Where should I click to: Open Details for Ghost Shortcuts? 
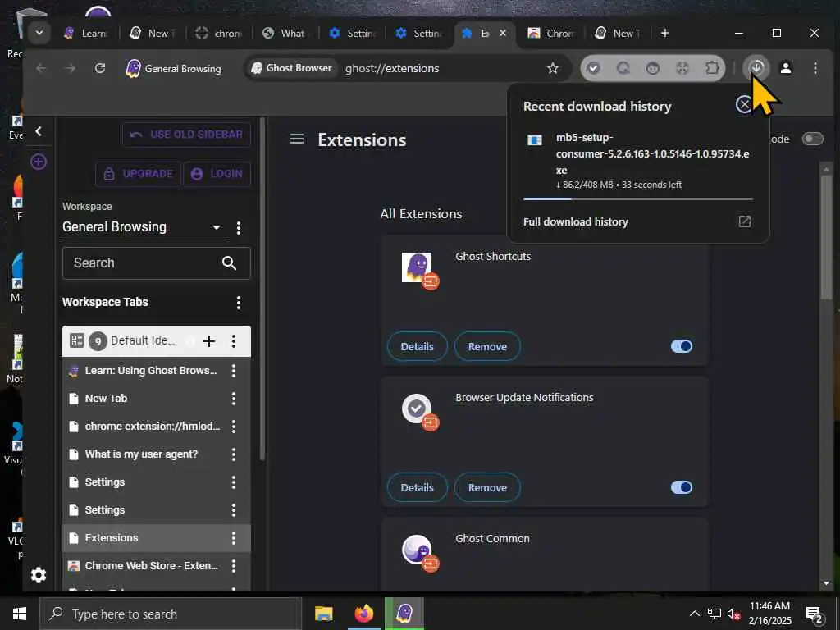[417, 347]
